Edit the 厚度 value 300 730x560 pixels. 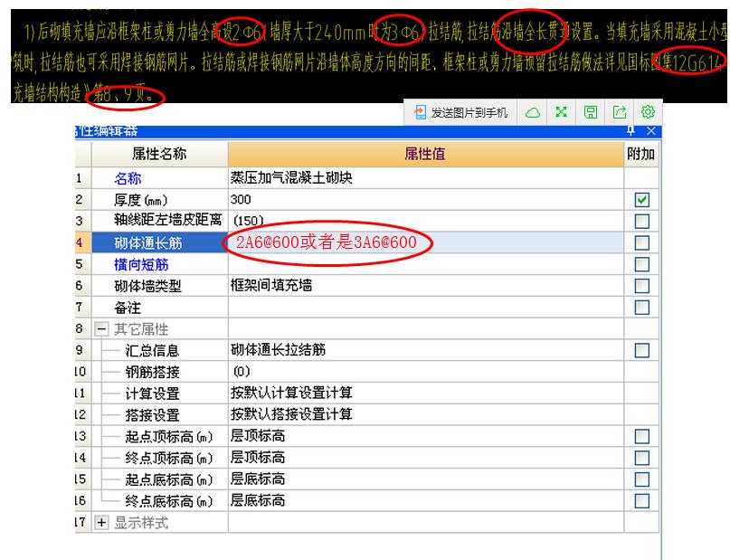[425, 200]
